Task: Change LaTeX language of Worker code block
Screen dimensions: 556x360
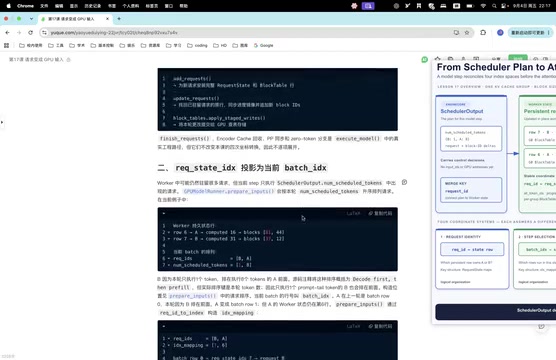Action: tap(353, 213)
